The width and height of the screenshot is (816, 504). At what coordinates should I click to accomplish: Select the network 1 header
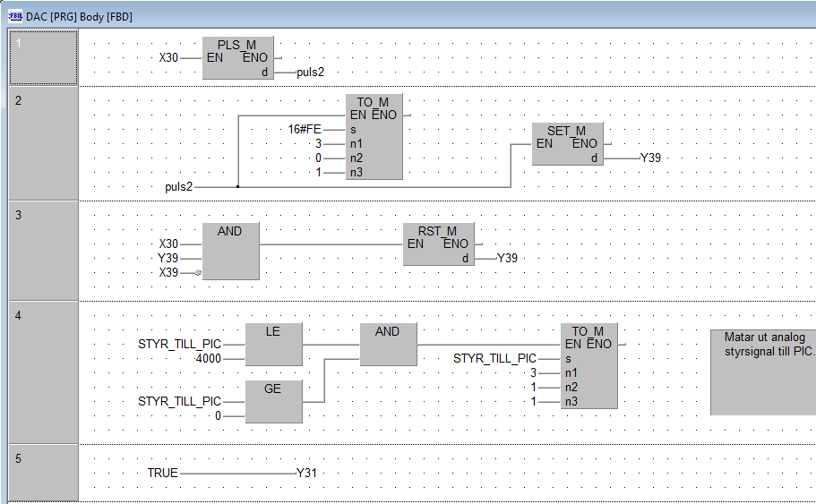(x=42, y=57)
